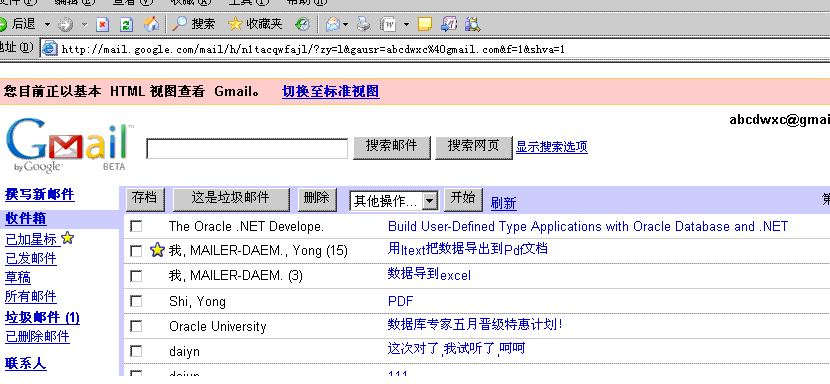The height and width of the screenshot is (384, 830).
Task: Check the box for the Shi, Yong email
Action: tap(136, 301)
